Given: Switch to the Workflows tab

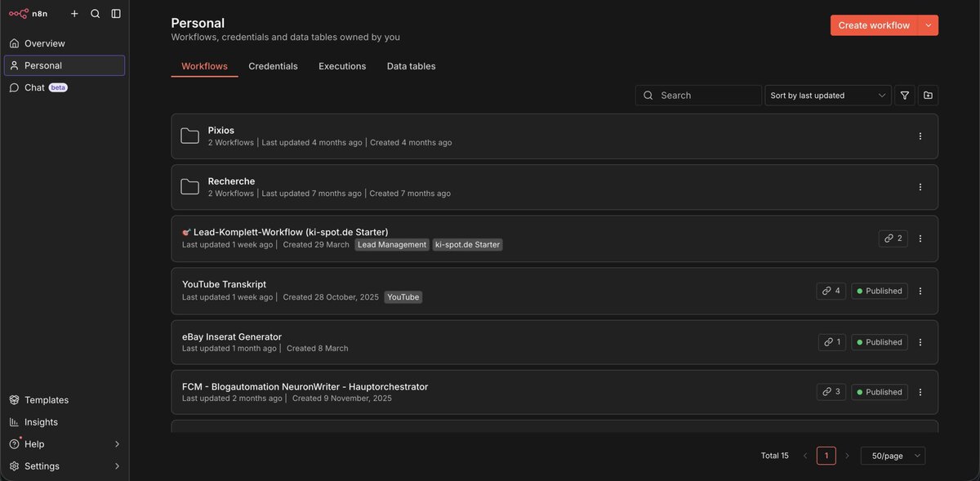Looking at the screenshot, I should click(x=204, y=66).
